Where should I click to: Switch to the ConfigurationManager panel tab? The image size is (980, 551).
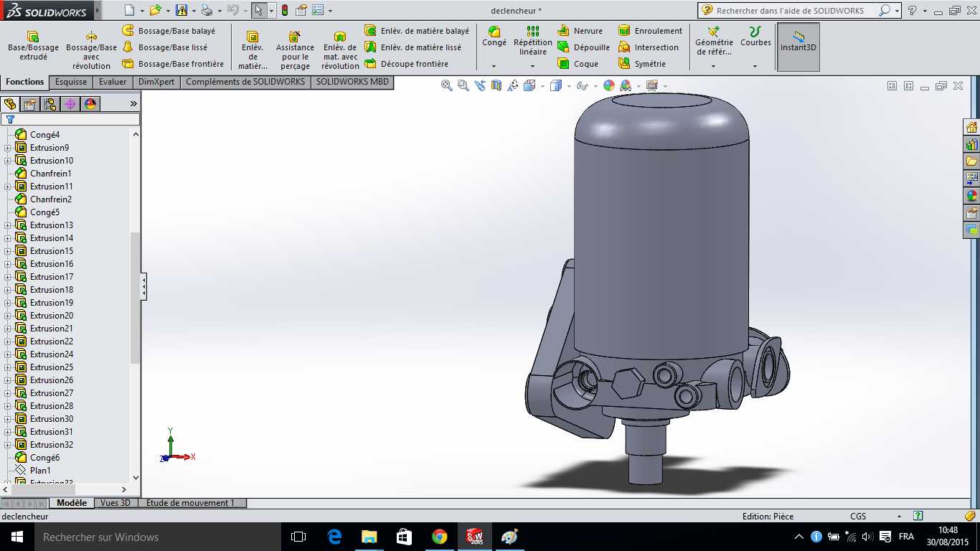(x=50, y=104)
